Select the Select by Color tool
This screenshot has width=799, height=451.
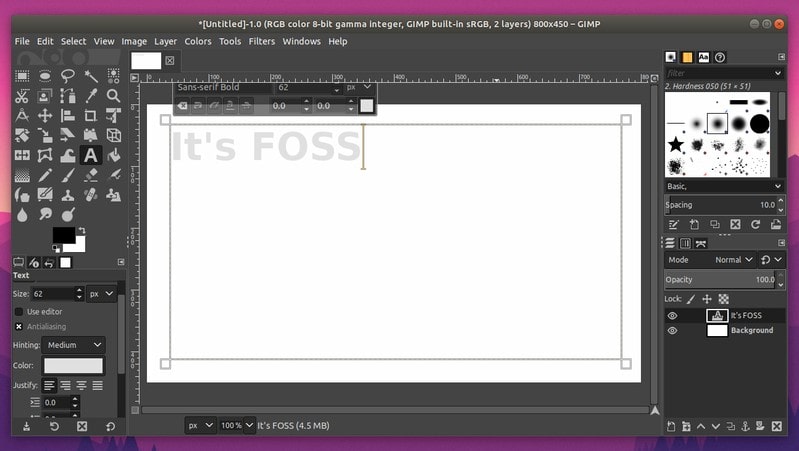coord(114,76)
